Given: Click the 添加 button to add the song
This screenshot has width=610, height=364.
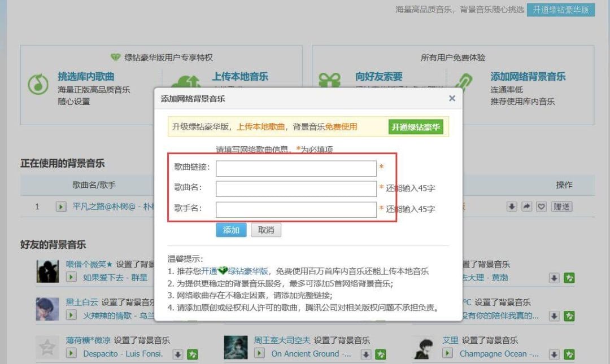Looking at the screenshot, I should 231,230.
